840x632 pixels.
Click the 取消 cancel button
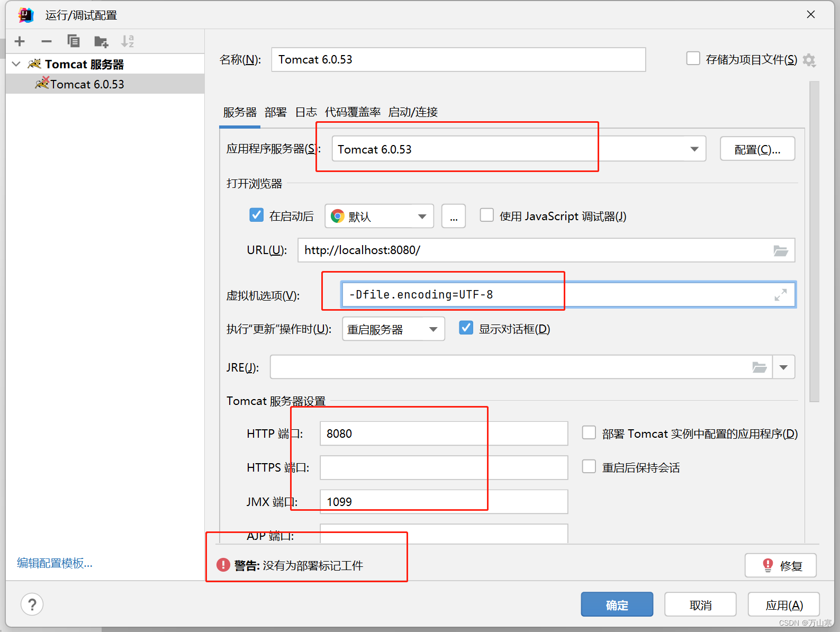point(700,604)
